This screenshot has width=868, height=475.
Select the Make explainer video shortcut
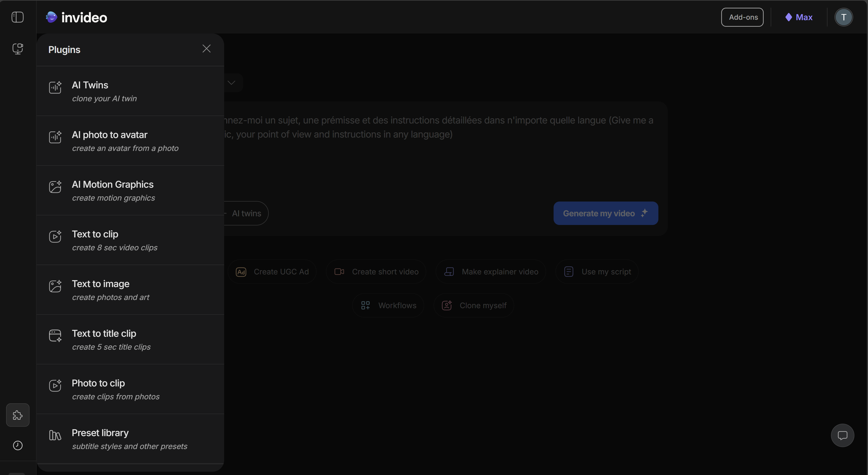pyautogui.click(x=490, y=272)
